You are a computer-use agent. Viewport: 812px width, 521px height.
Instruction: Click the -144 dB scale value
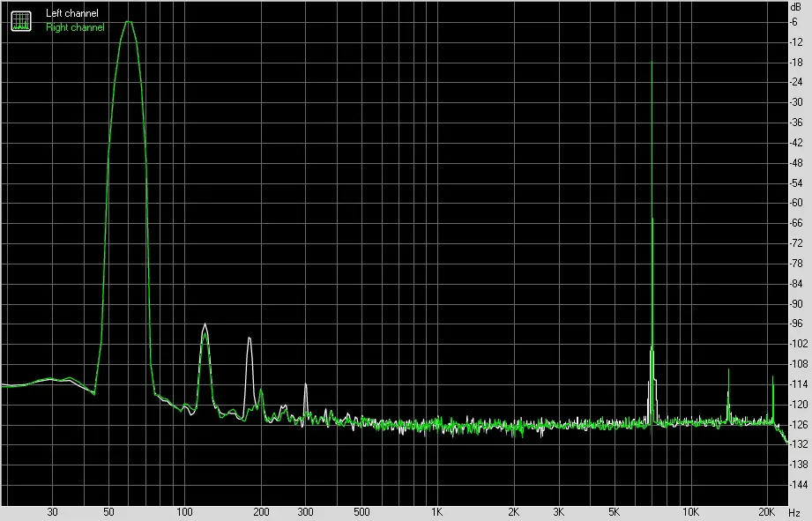pyautogui.click(x=798, y=485)
